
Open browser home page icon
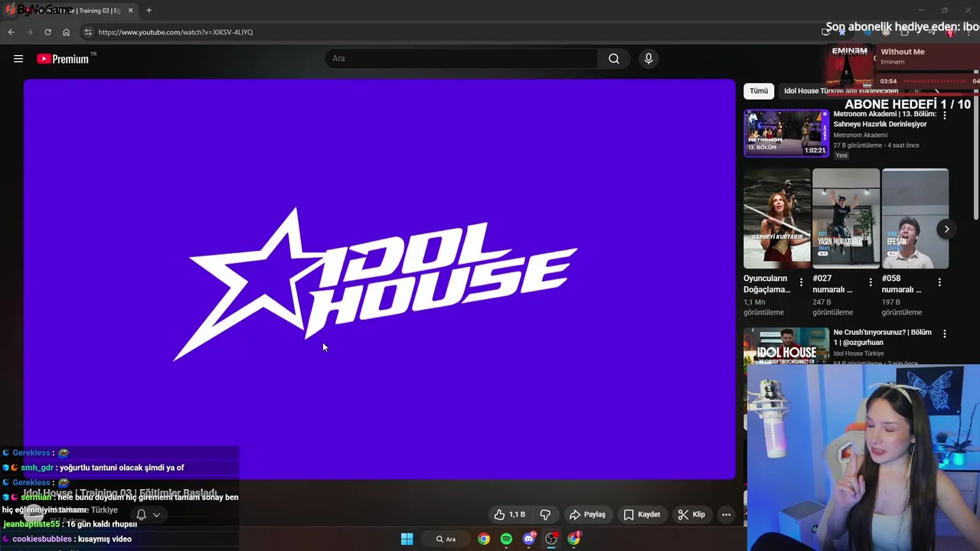tap(67, 32)
